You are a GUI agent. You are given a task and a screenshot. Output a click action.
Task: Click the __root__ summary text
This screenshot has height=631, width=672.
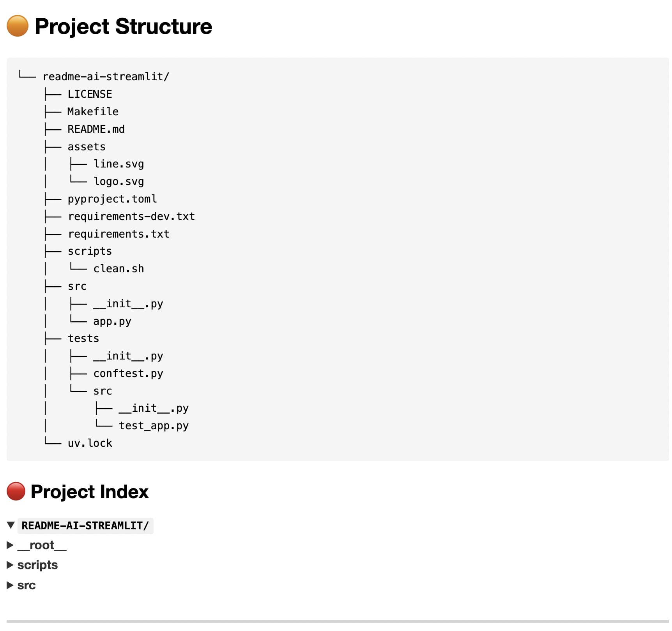[42, 545]
